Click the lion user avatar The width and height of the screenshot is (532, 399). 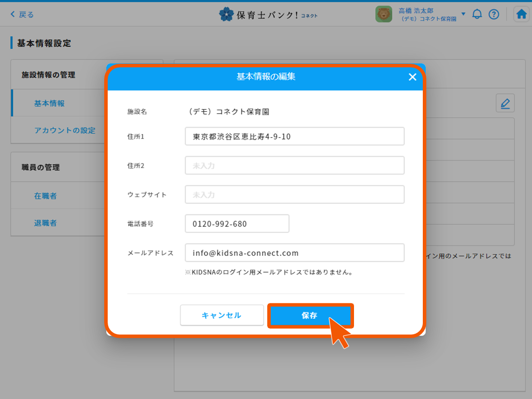coord(383,14)
